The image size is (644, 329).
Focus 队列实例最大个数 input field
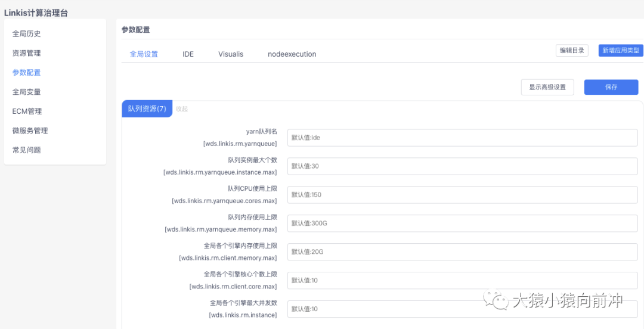463,166
